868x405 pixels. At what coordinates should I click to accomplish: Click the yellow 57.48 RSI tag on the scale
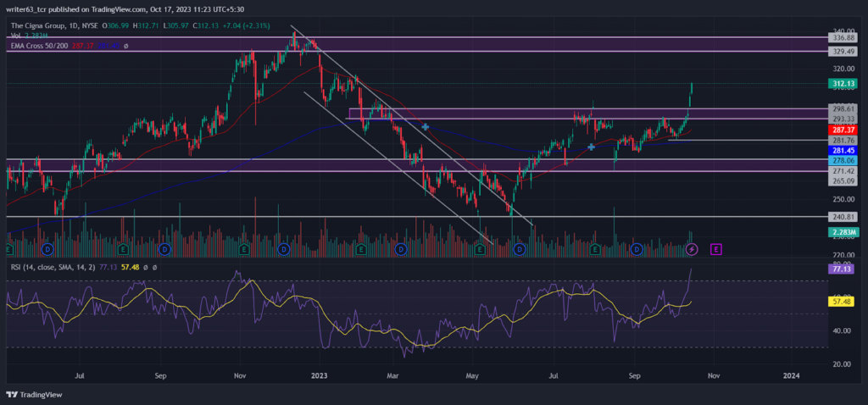coord(842,302)
